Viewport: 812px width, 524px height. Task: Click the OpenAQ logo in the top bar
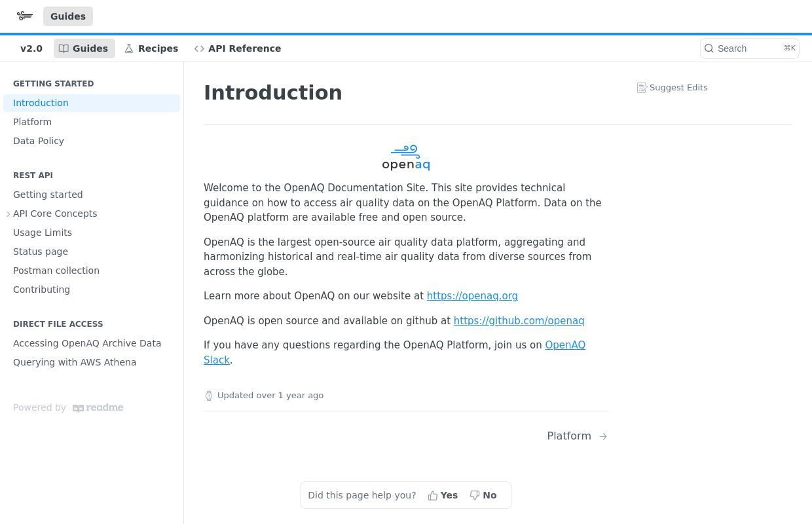coord(24,16)
